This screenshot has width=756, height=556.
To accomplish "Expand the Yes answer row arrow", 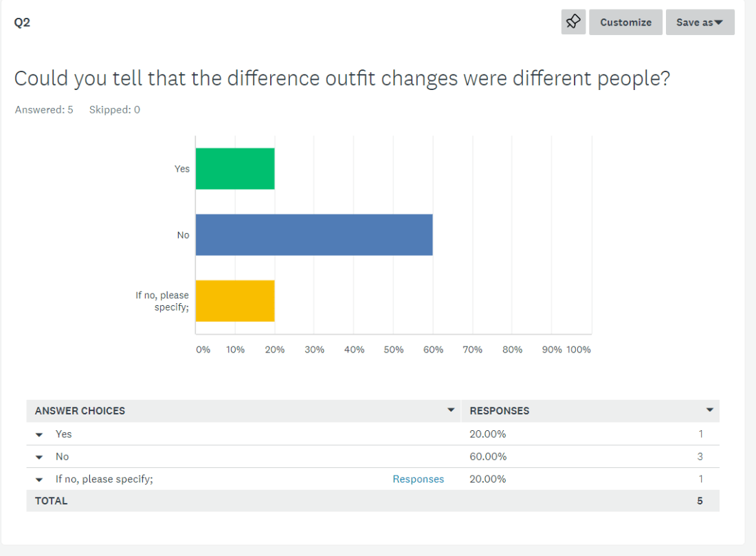I will (39, 434).
